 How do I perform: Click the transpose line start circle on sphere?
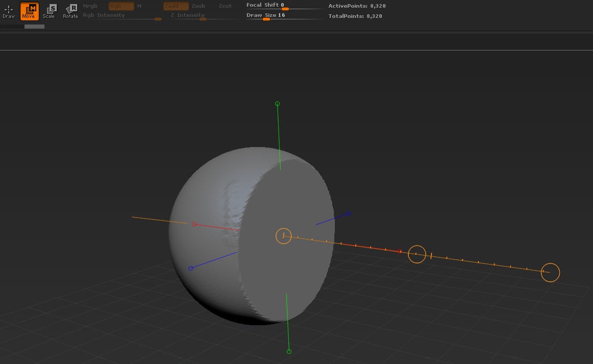tap(284, 236)
